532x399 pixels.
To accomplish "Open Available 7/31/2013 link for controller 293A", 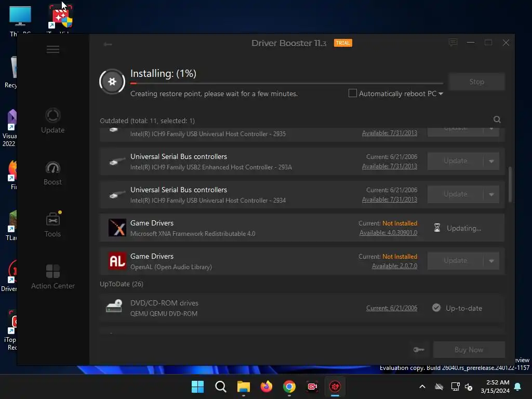I will (x=390, y=166).
